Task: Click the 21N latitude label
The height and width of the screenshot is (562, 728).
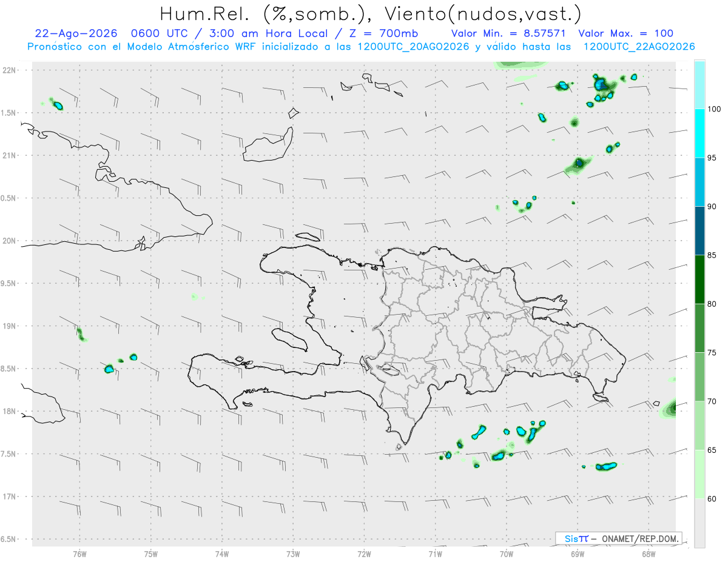Action: (10, 155)
